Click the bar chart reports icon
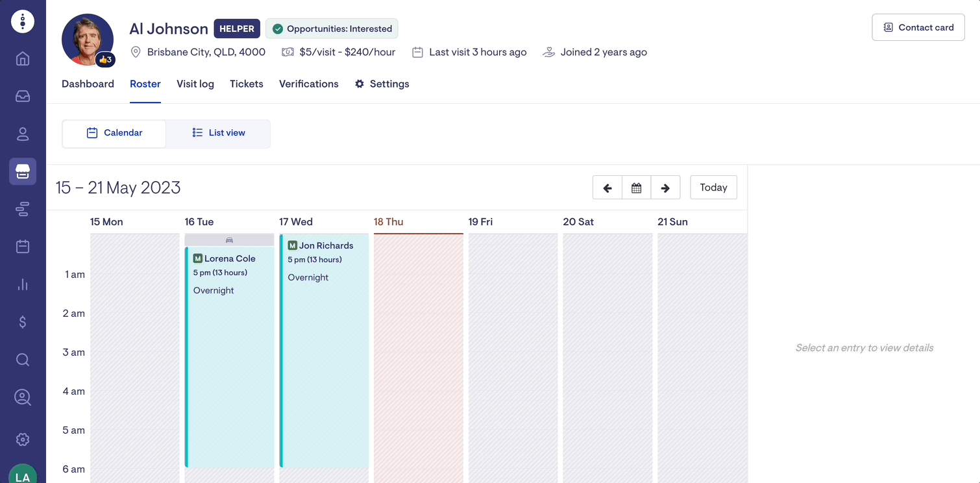 coord(23,284)
